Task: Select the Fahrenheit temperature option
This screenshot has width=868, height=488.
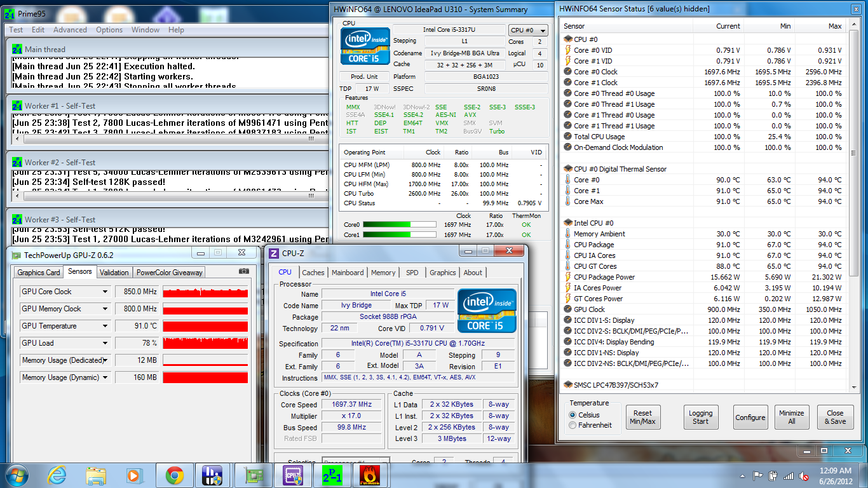Action: pyautogui.click(x=573, y=426)
